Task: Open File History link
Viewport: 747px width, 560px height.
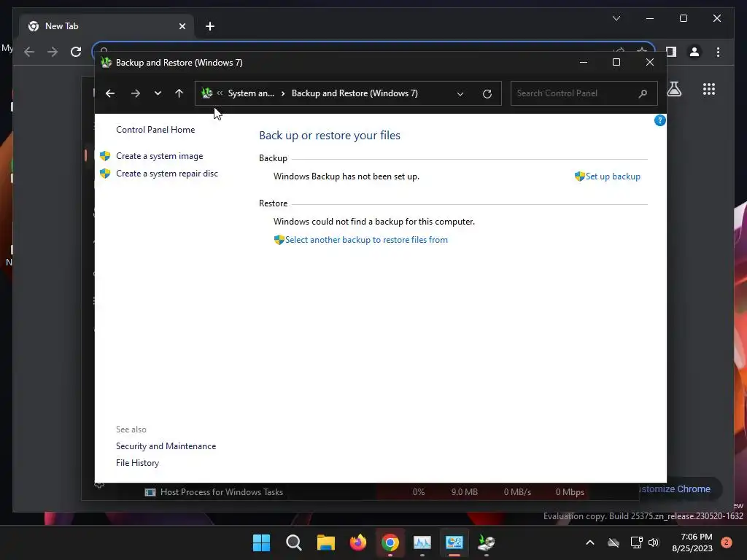Action: pos(137,463)
